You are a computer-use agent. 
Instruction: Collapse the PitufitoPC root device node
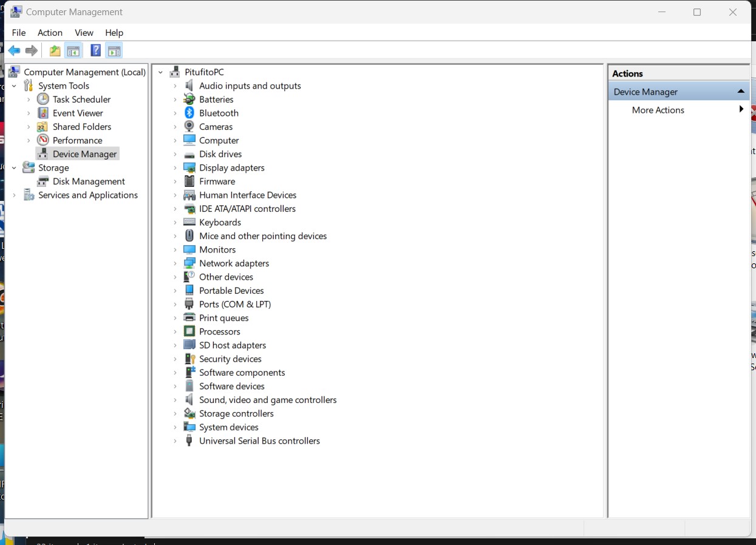click(161, 72)
